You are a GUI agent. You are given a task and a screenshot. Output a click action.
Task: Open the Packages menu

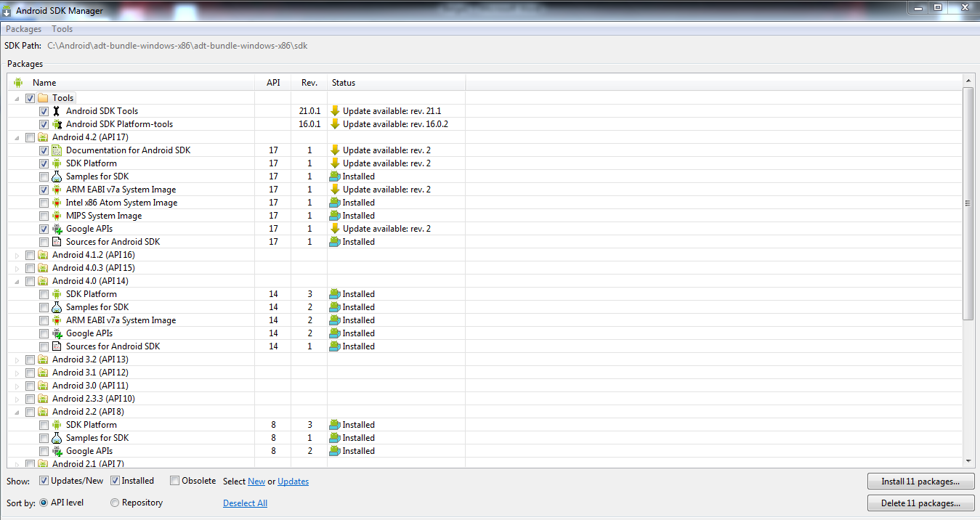(24, 29)
